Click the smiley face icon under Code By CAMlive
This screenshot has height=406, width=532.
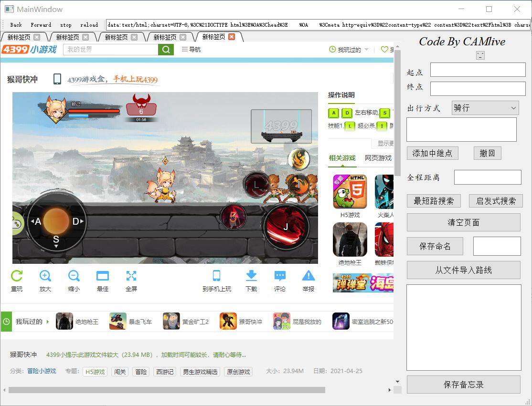(x=480, y=55)
